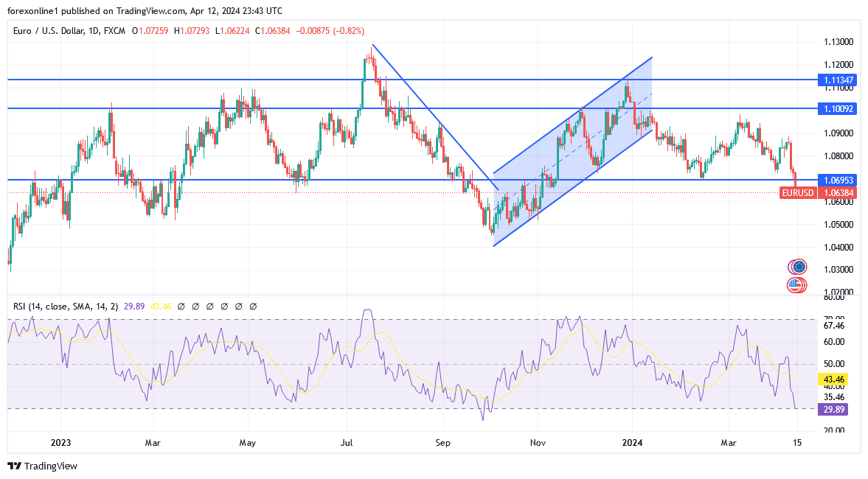Click the open value O1.07259
This screenshot has width=868, height=479.
[x=150, y=31]
